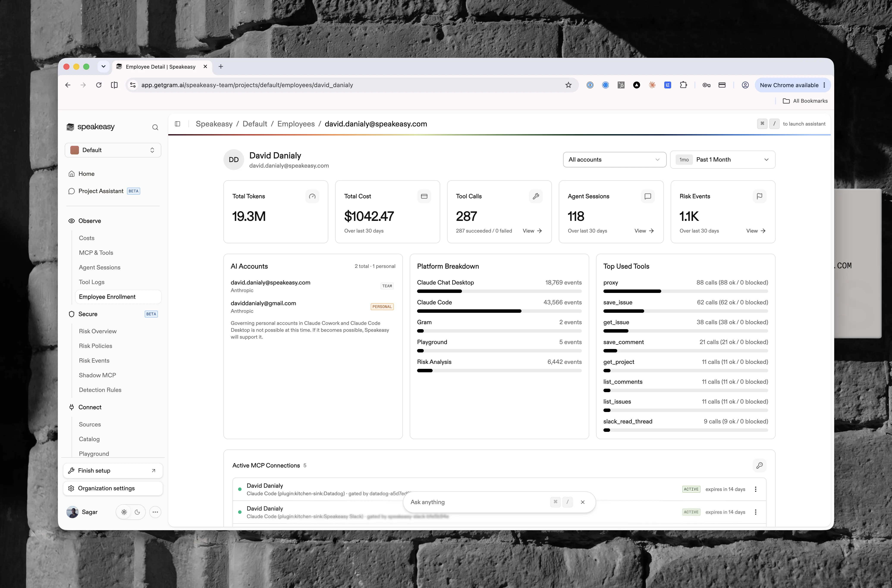This screenshot has height=588, width=892.
Task: Click Speakeasy in the breadcrumb
Action: tap(214, 124)
